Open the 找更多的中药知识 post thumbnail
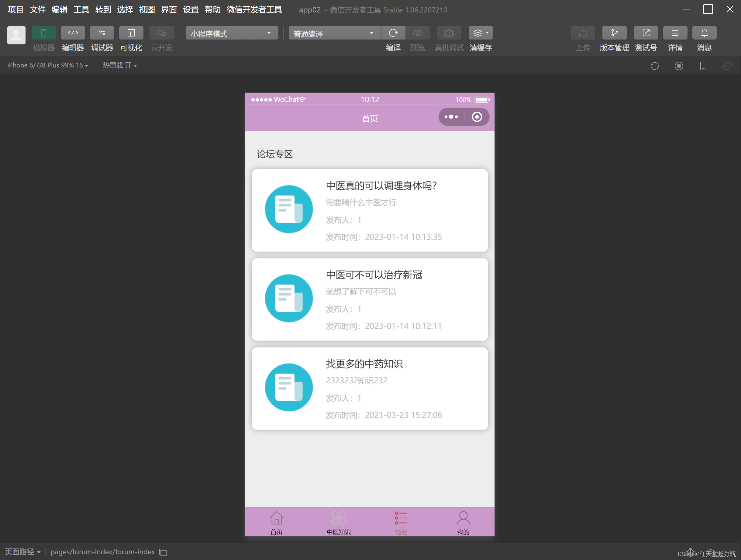The image size is (741, 560). click(288, 387)
